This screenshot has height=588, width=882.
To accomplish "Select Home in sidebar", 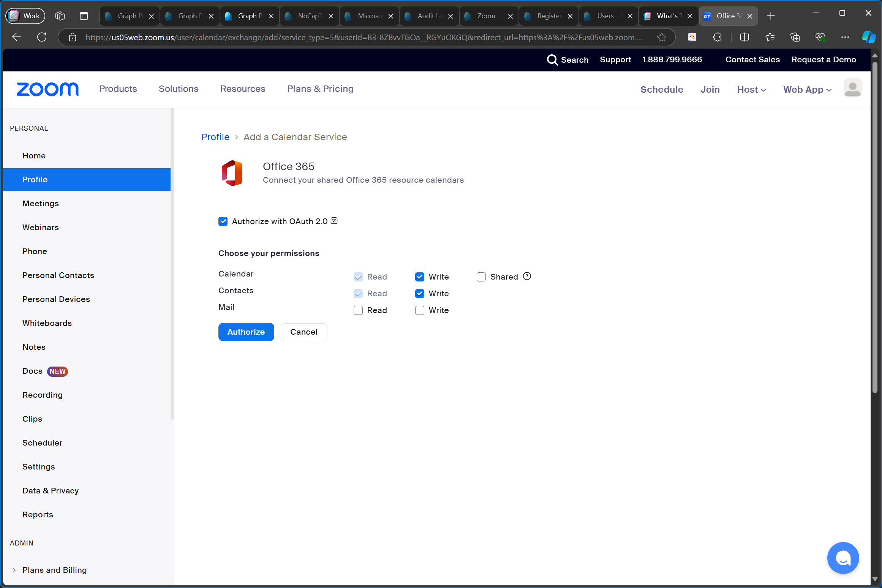I will [87, 156].
